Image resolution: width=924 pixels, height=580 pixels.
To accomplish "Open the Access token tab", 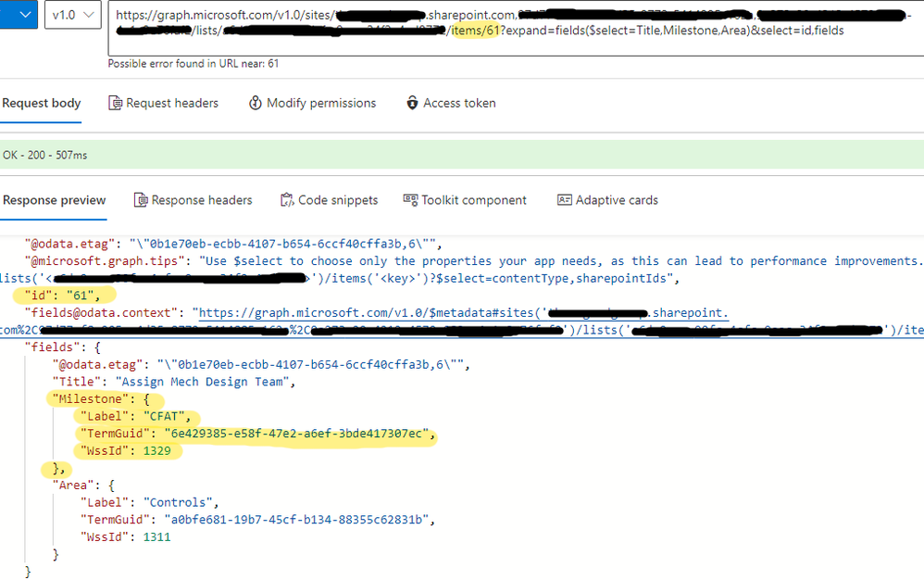I will (x=451, y=103).
